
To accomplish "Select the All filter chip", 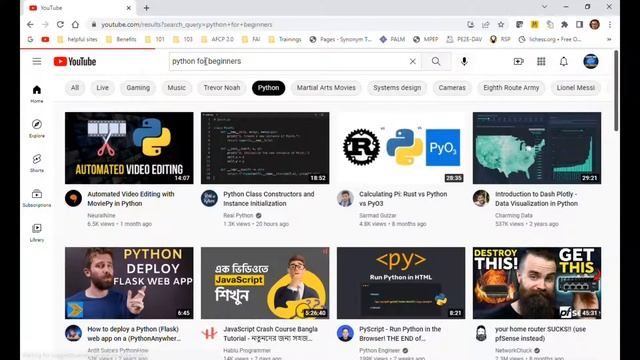I will point(75,88).
